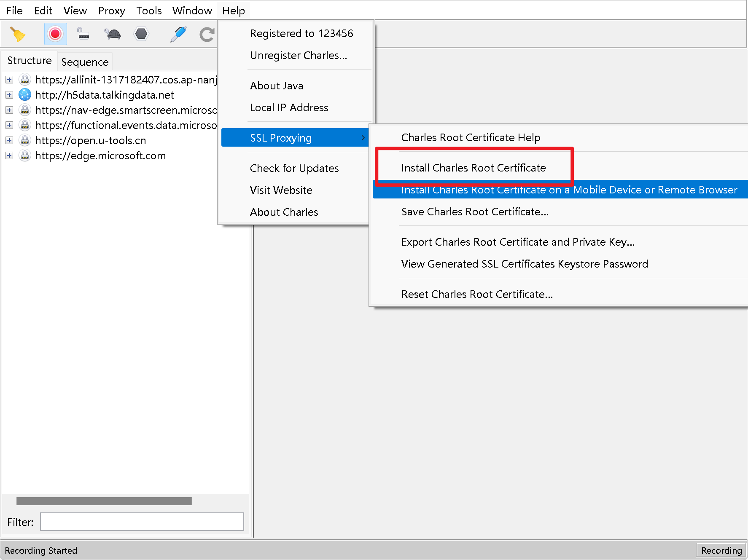
Task: Toggle SSL Proxying padlock toolbar icon
Action: [83, 34]
